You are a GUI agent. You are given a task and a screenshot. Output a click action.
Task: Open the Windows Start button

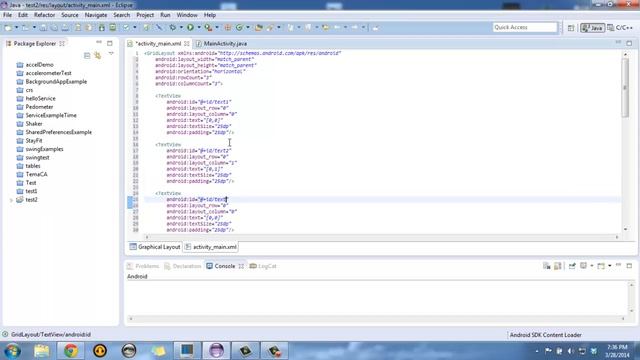coord(13,351)
